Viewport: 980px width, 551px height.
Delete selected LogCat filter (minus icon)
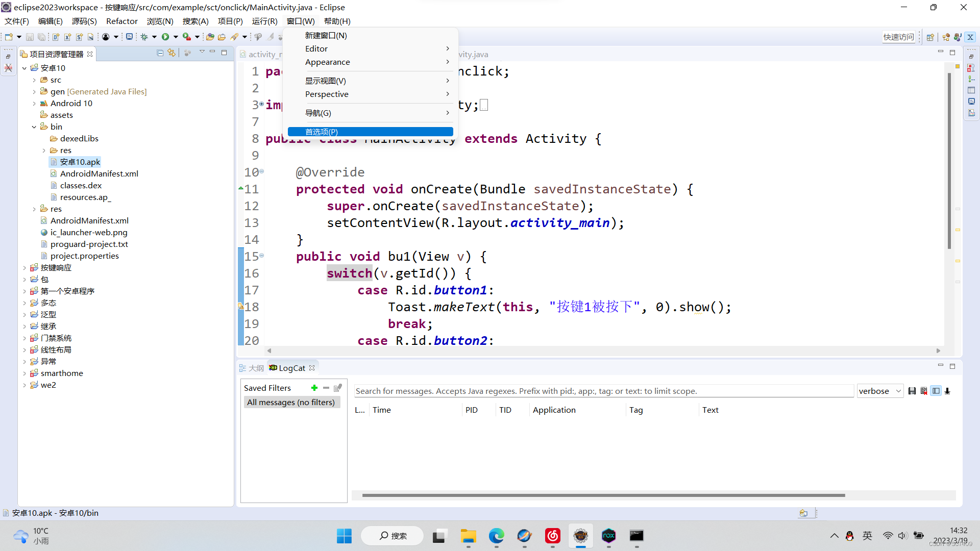(x=326, y=388)
